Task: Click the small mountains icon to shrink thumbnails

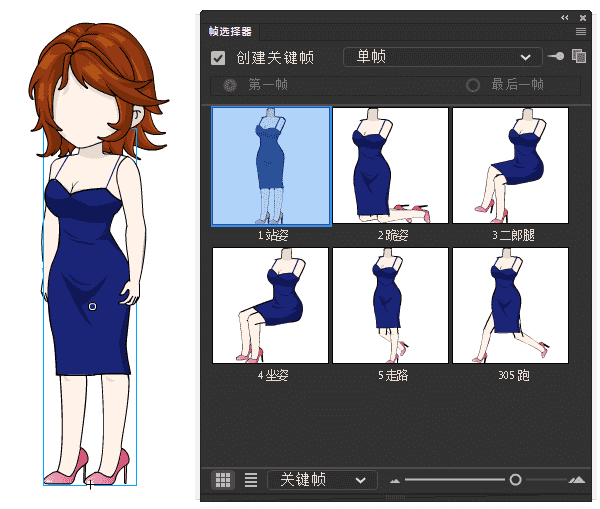Action: tap(395, 481)
